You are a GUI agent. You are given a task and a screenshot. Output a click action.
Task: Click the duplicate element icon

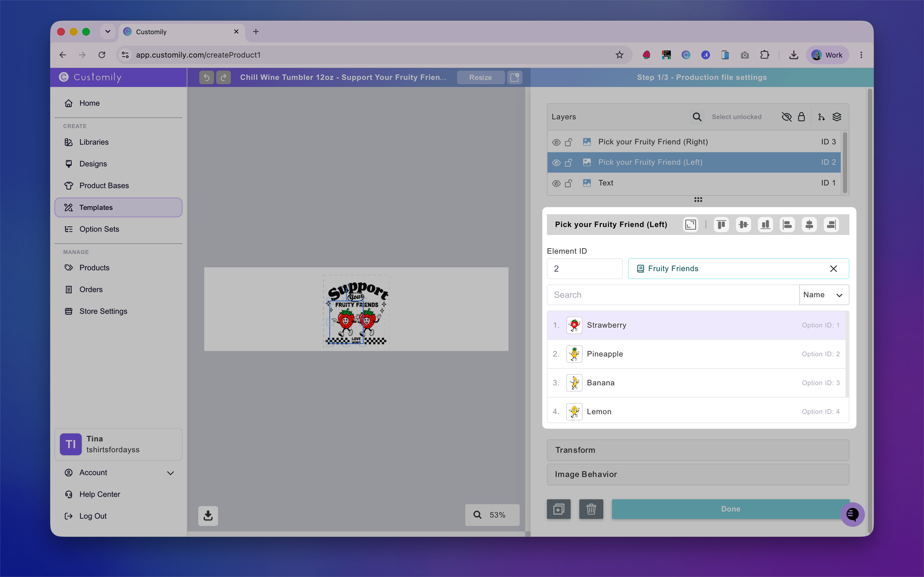coord(559,509)
